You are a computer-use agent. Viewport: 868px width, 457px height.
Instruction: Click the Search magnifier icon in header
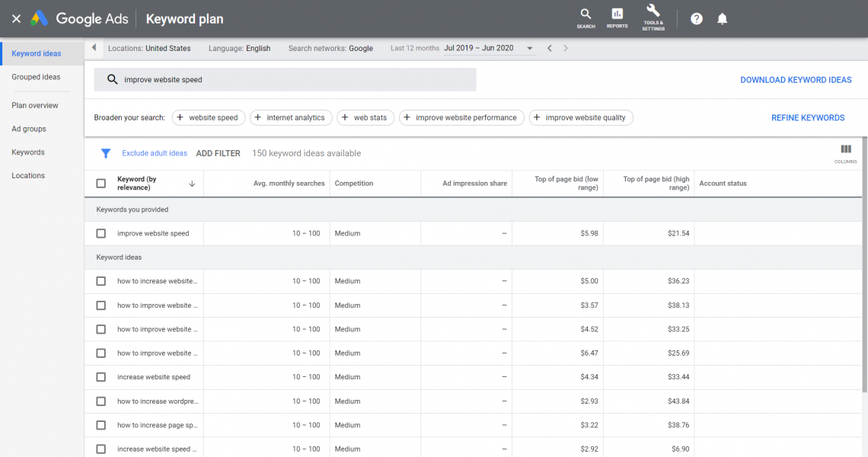pyautogui.click(x=586, y=14)
